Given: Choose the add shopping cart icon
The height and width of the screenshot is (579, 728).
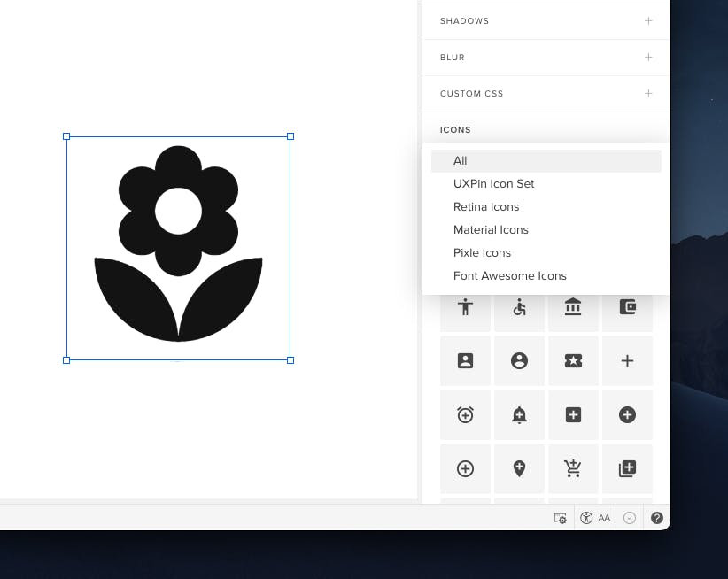Looking at the screenshot, I should pos(573,468).
